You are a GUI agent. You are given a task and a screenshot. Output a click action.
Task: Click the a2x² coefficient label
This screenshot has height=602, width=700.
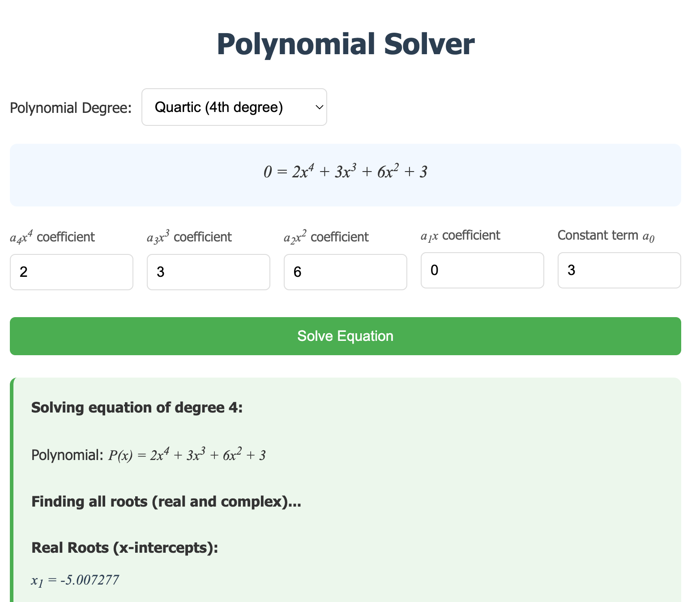coord(326,236)
